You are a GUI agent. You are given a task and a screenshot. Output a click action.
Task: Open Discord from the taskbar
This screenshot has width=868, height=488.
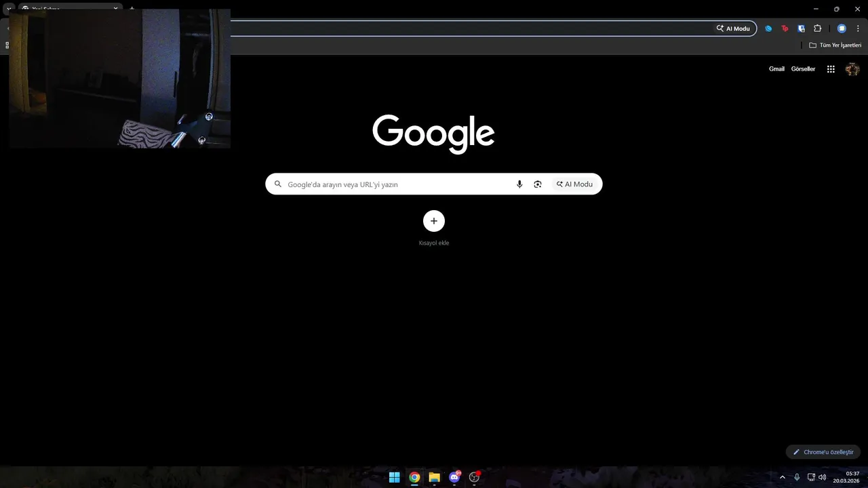pyautogui.click(x=454, y=477)
